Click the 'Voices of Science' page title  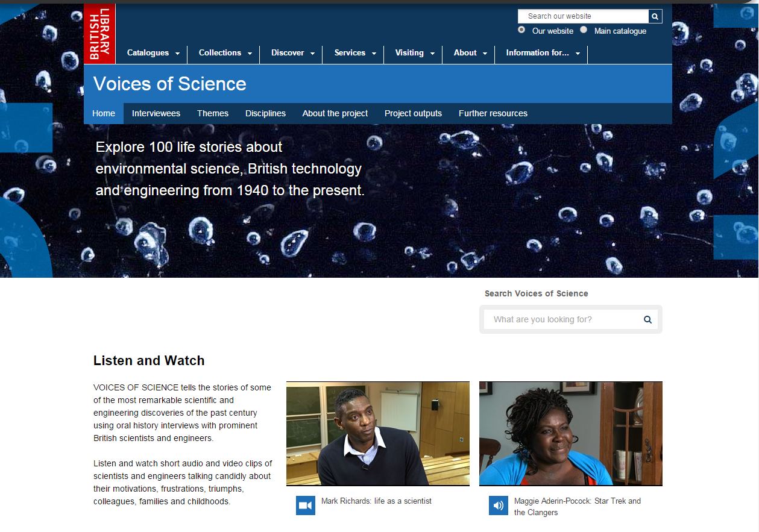point(170,84)
